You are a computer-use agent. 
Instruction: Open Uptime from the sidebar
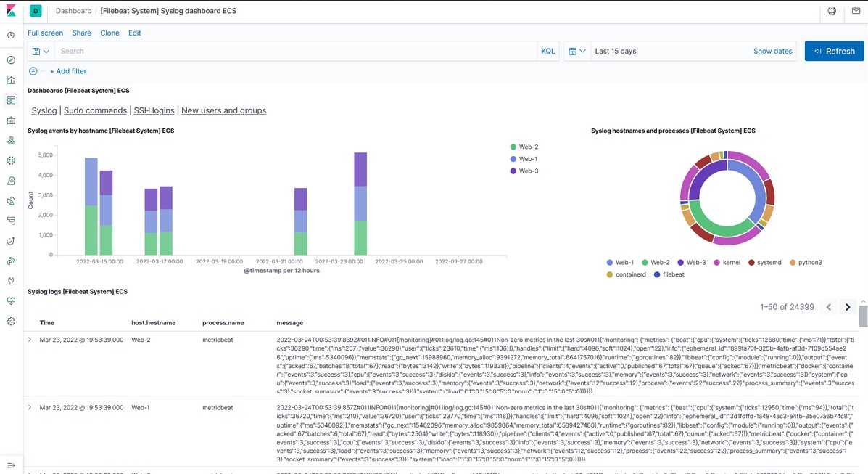tap(11, 241)
